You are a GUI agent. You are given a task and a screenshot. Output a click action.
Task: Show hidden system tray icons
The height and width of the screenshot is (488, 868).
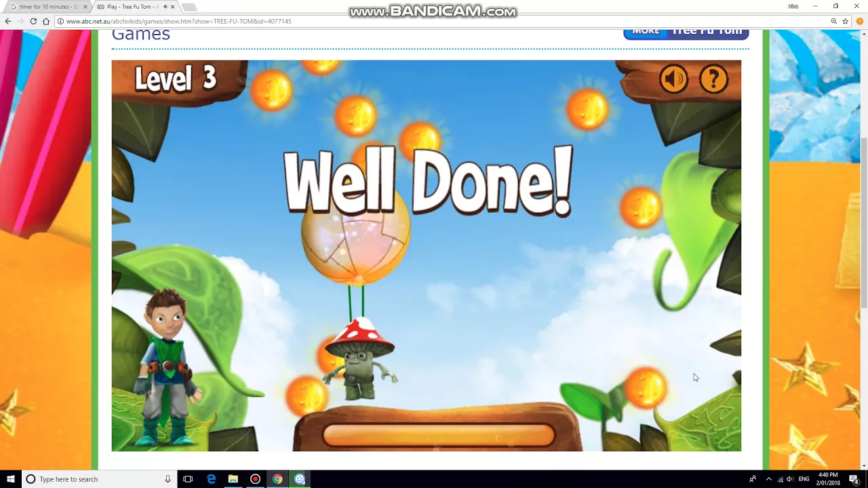768,479
